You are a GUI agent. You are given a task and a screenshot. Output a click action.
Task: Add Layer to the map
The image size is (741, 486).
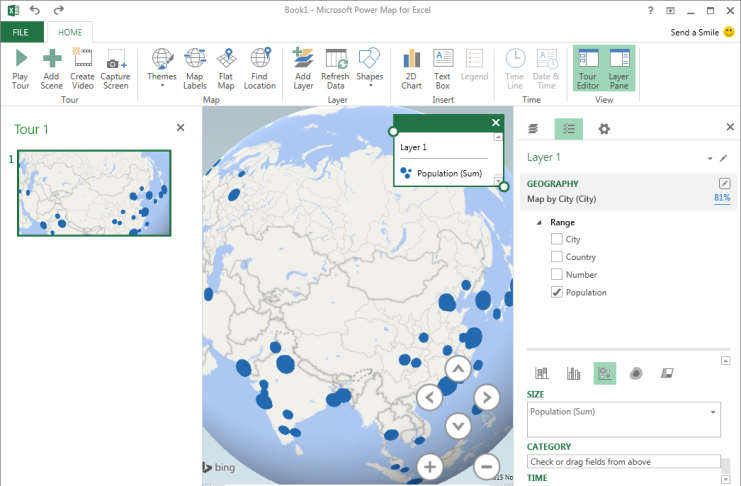coord(303,69)
